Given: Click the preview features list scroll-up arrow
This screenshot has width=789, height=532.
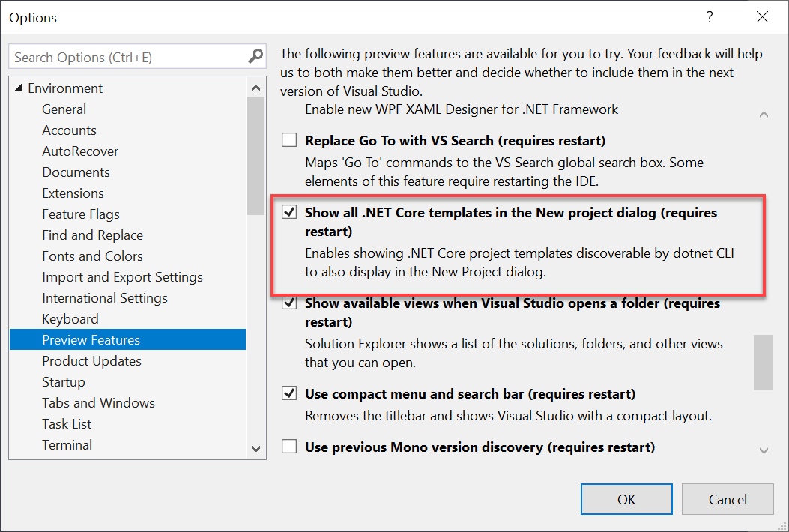Looking at the screenshot, I should (x=764, y=115).
